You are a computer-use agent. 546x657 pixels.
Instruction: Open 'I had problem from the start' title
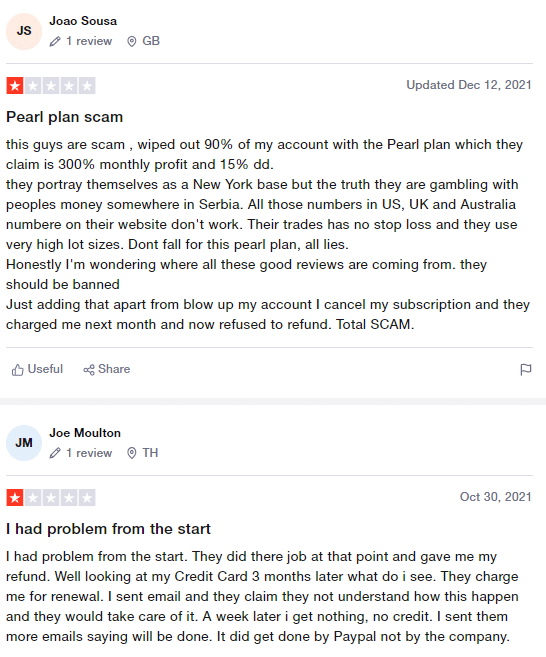[x=108, y=529]
